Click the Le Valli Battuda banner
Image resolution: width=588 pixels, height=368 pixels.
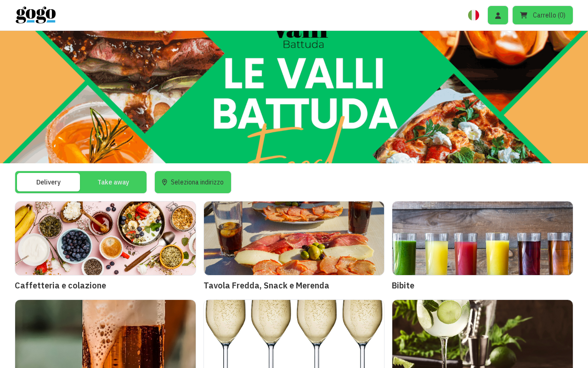294,97
